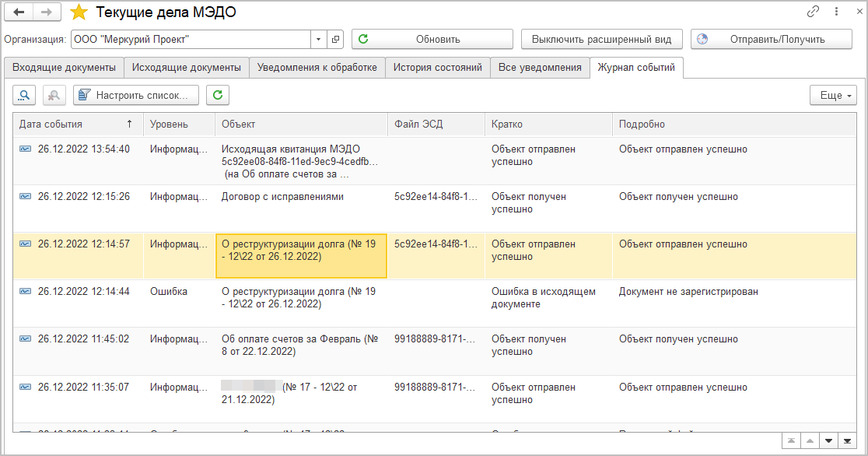Image resolution: width=868 pixels, height=456 pixels.
Task: Open the История состояний tab
Action: point(437,68)
